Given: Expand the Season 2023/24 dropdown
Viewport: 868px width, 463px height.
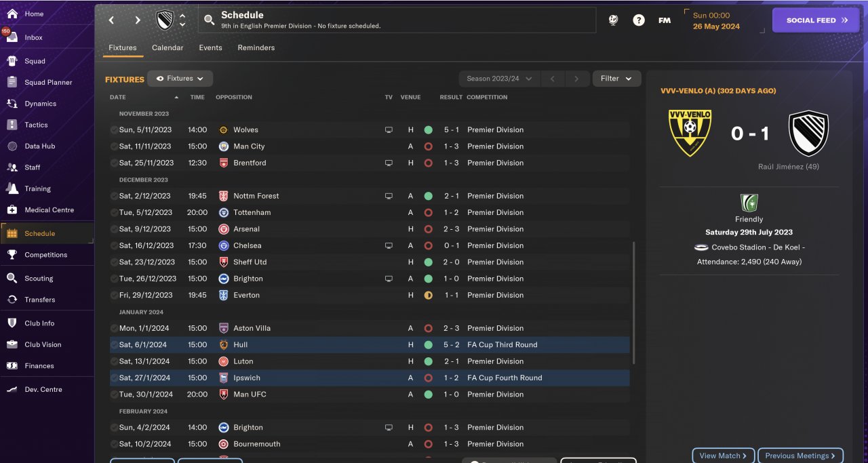Looking at the screenshot, I should (499, 79).
